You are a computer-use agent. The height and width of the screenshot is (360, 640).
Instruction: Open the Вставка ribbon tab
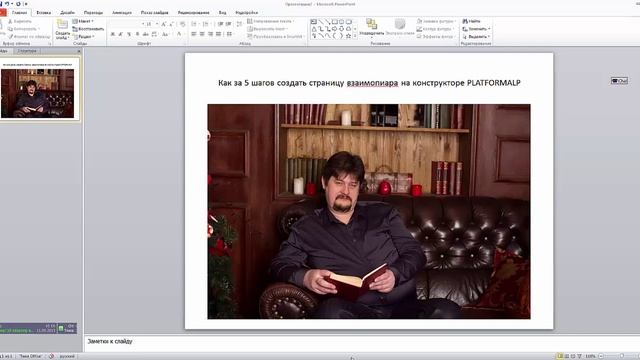click(x=44, y=13)
